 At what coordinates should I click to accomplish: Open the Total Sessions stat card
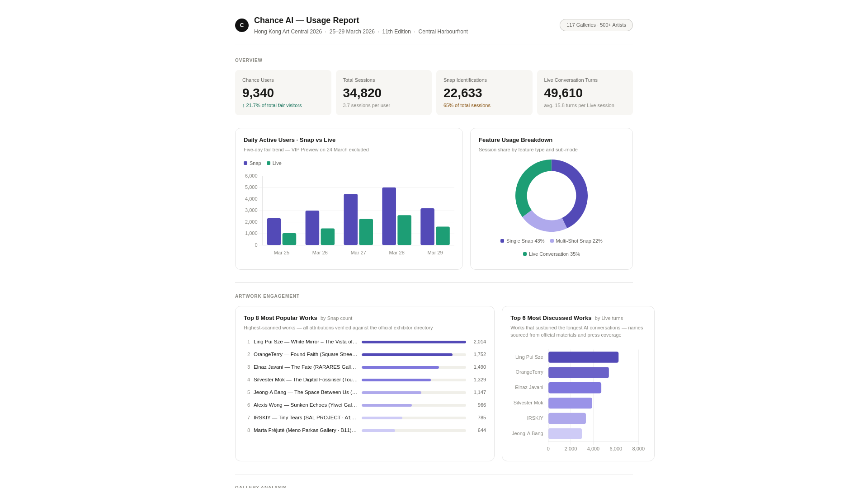coord(383,93)
